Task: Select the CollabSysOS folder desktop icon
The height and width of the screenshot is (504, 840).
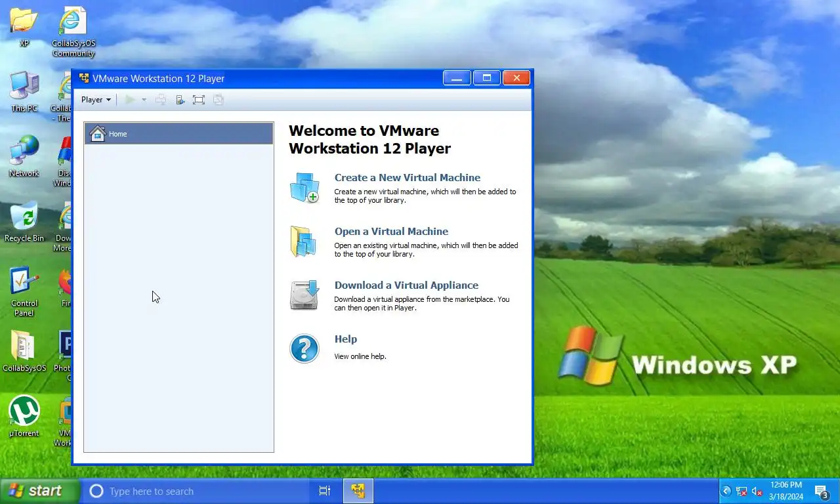Action: click(x=24, y=351)
